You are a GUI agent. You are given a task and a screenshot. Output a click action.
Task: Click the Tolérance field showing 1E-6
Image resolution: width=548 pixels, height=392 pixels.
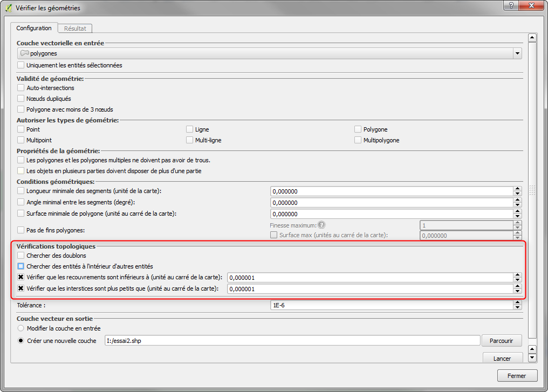[x=392, y=305]
